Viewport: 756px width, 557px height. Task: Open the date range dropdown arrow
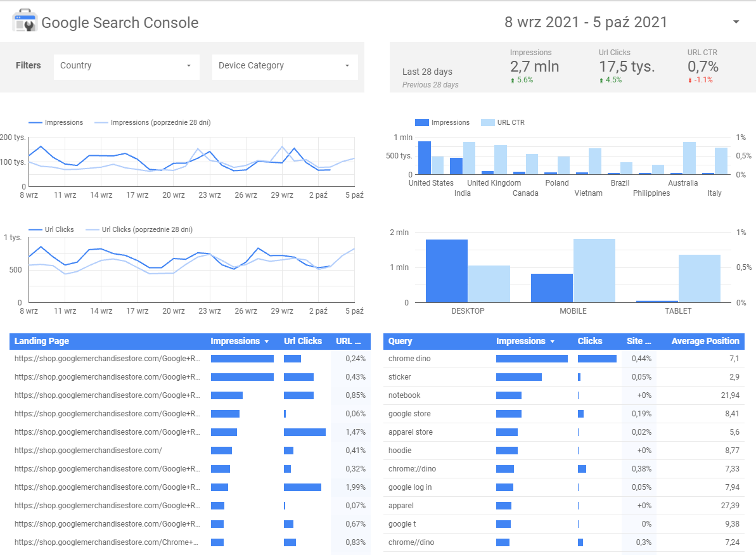736,22
